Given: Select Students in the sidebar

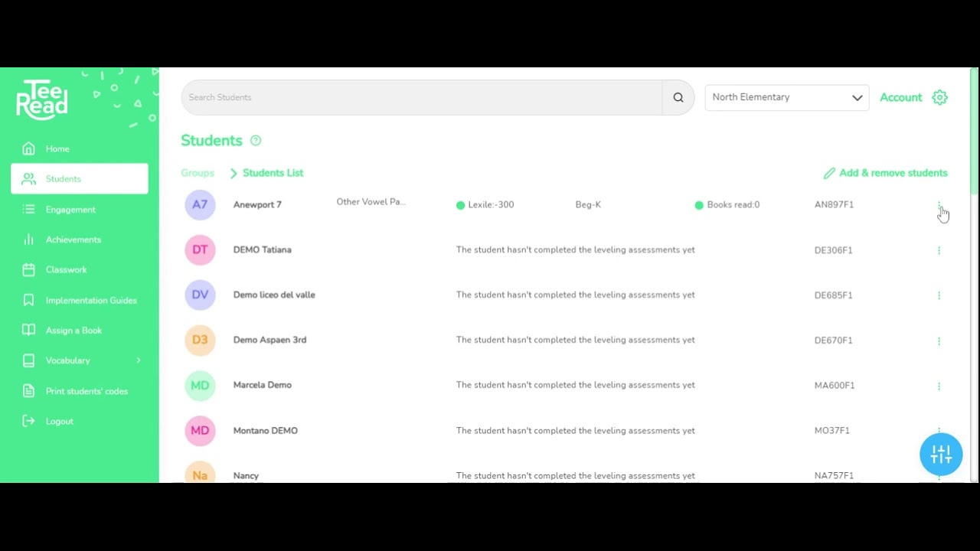Looking at the screenshot, I should click(x=80, y=178).
